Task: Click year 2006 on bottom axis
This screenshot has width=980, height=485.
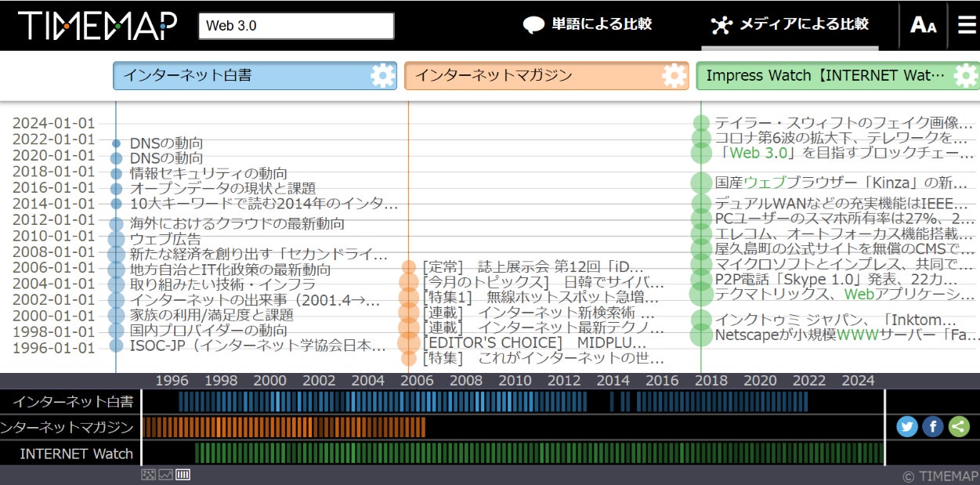Action: click(x=417, y=381)
